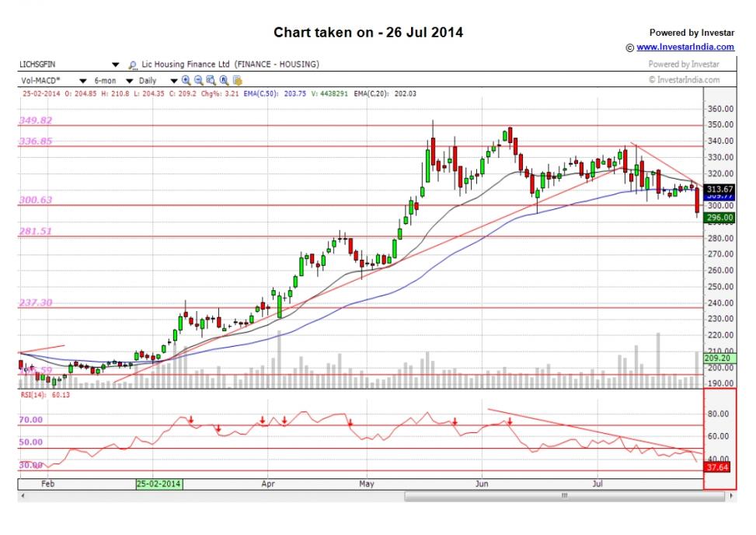Screen dimensions: 756x535
Task: Click the gray '© InvestarIndia.com' text
Action: [x=685, y=79]
